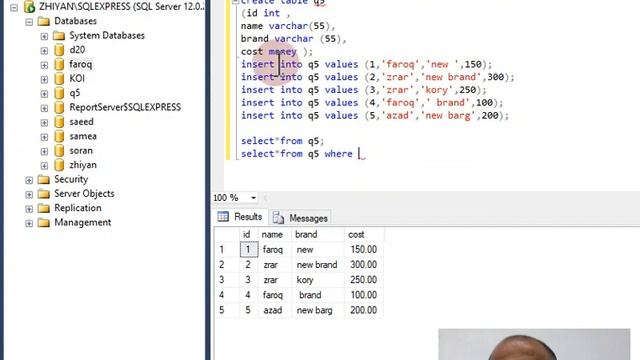Expand the soran database node

click(44, 151)
